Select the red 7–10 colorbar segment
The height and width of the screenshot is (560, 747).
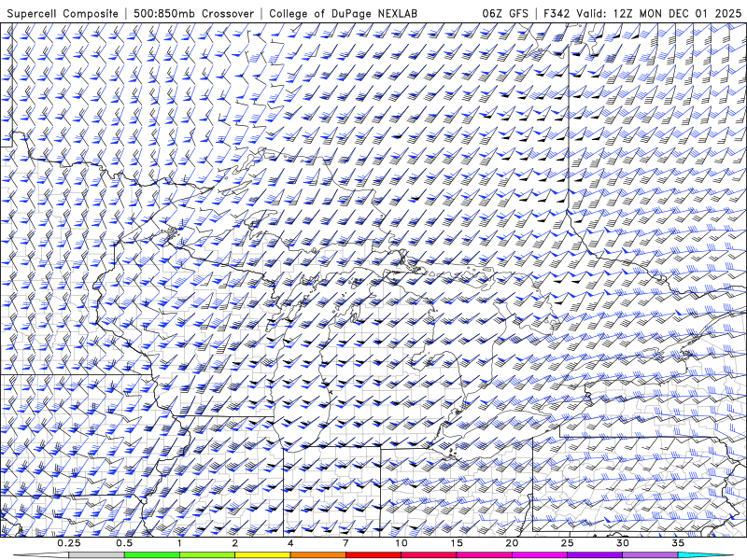[373, 555]
